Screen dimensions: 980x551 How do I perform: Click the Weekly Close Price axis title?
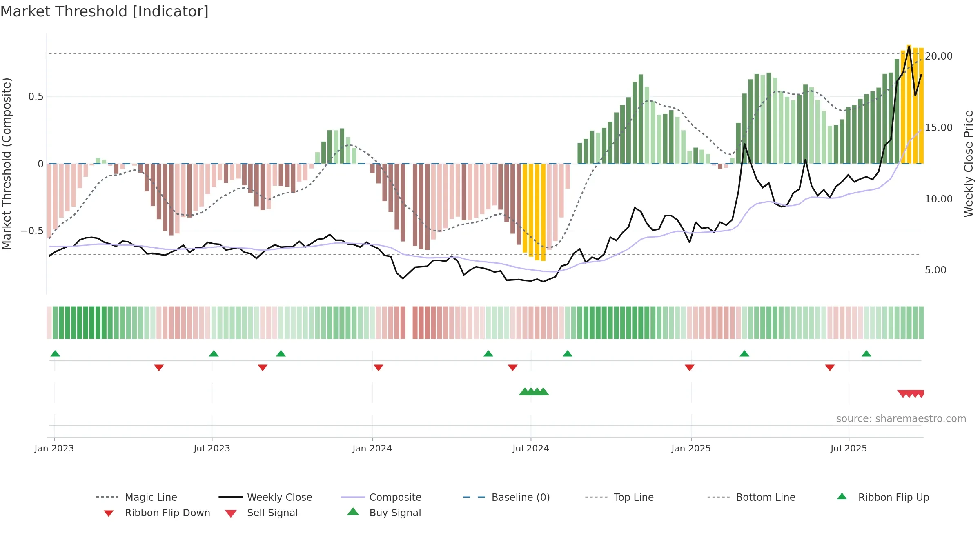pyautogui.click(x=969, y=164)
